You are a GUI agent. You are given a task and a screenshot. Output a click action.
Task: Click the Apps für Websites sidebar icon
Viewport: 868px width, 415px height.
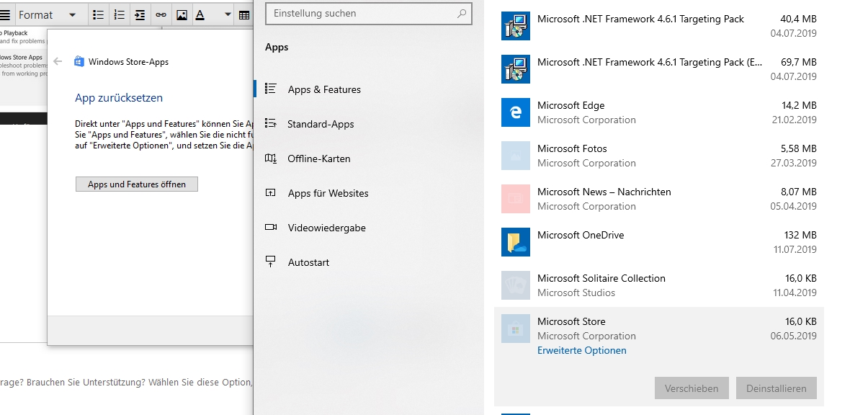click(271, 192)
